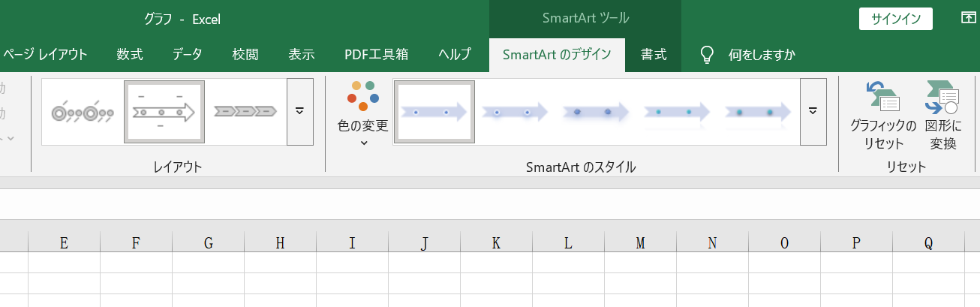Select column I header
980x307 pixels.
[x=352, y=242]
